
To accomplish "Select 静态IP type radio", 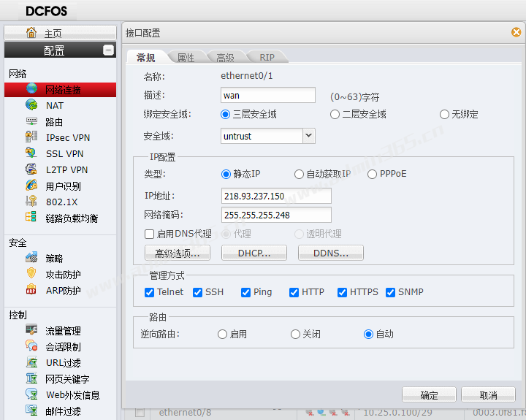I will point(226,174).
